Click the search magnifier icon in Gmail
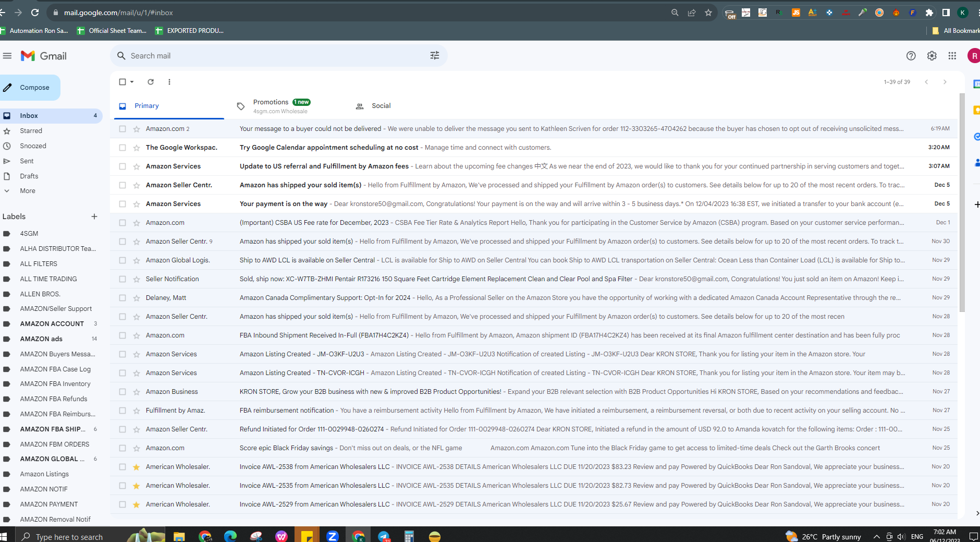Image resolution: width=980 pixels, height=542 pixels. [x=121, y=56]
